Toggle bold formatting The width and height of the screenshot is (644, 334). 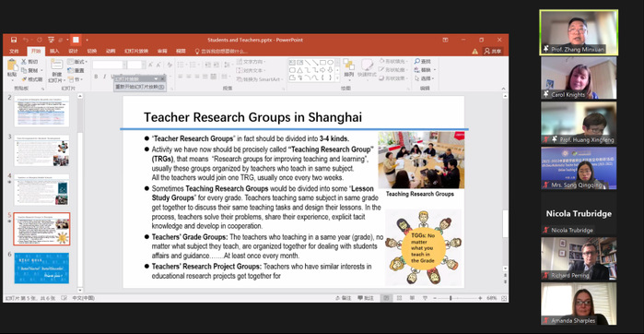point(96,77)
